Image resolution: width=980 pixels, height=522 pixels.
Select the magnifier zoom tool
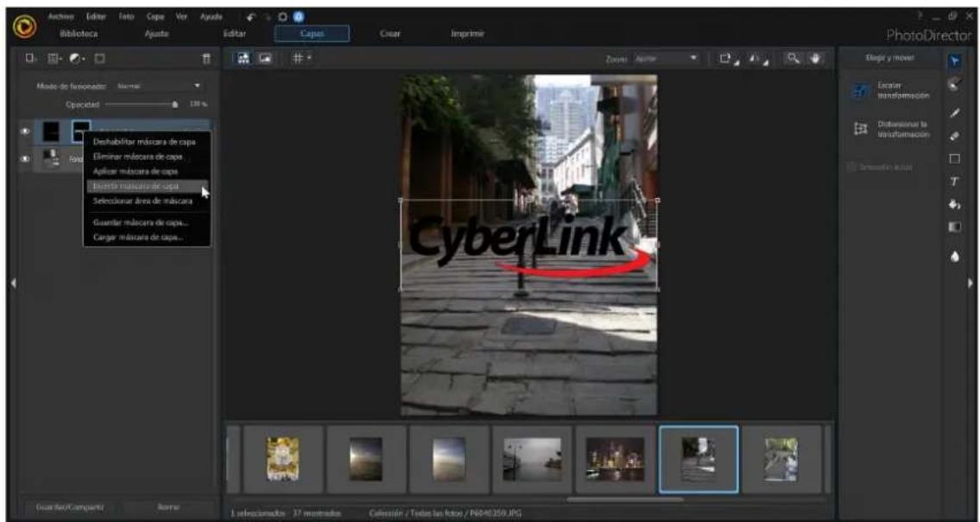point(793,58)
